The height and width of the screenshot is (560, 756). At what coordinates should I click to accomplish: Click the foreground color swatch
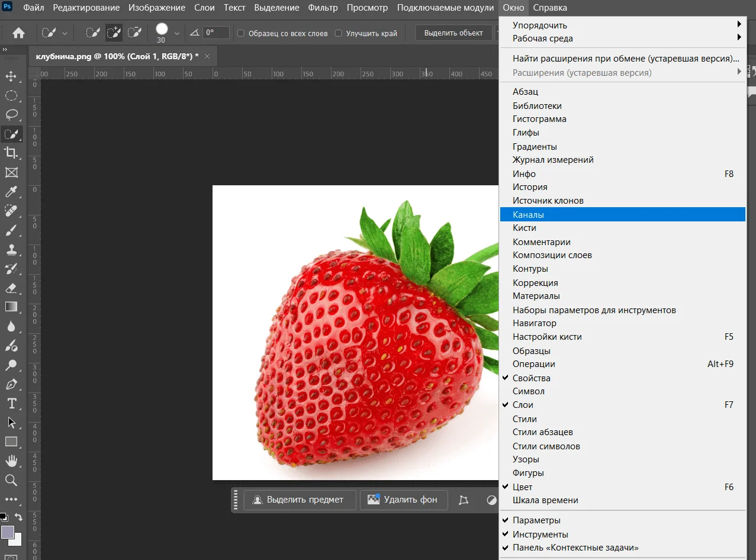[8, 532]
